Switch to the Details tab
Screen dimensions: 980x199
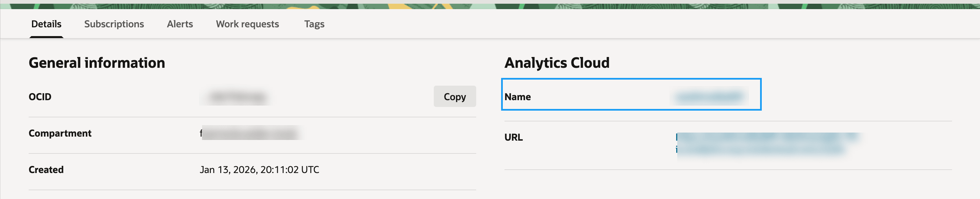(x=46, y=24)
